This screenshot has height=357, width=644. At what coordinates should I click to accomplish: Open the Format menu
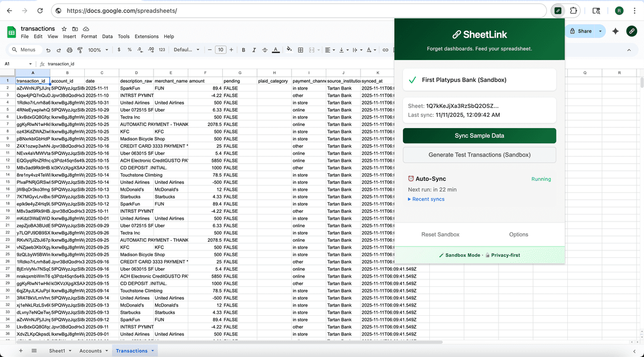89,36
